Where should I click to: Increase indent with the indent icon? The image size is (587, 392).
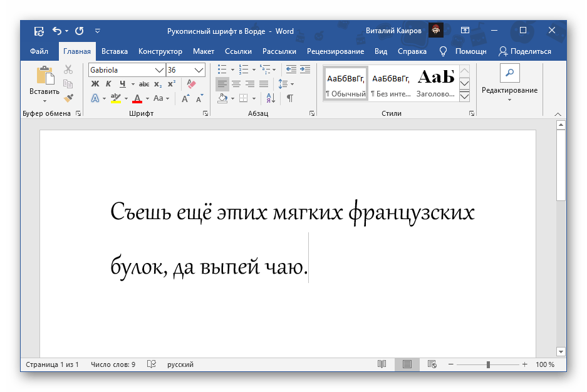[305, 70]
